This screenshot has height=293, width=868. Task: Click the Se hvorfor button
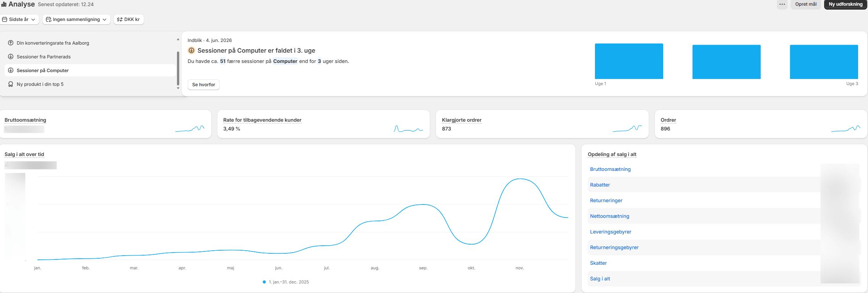coord(204,85)
